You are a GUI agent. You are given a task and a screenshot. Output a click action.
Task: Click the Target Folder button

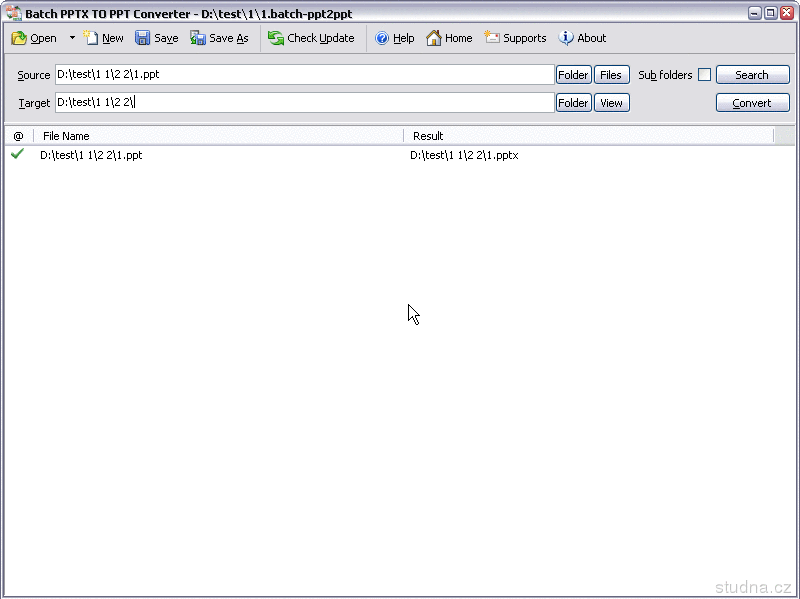tap(573, 103)
